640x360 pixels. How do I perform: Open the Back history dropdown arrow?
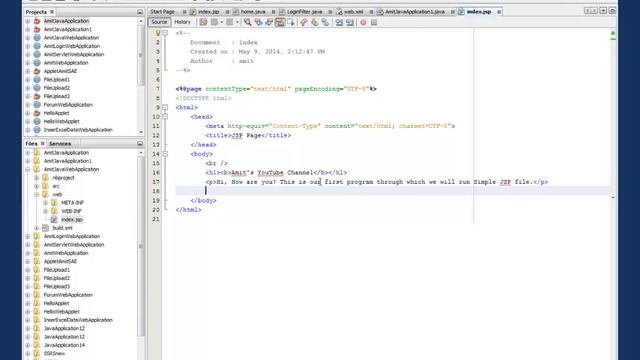[222, 22]
